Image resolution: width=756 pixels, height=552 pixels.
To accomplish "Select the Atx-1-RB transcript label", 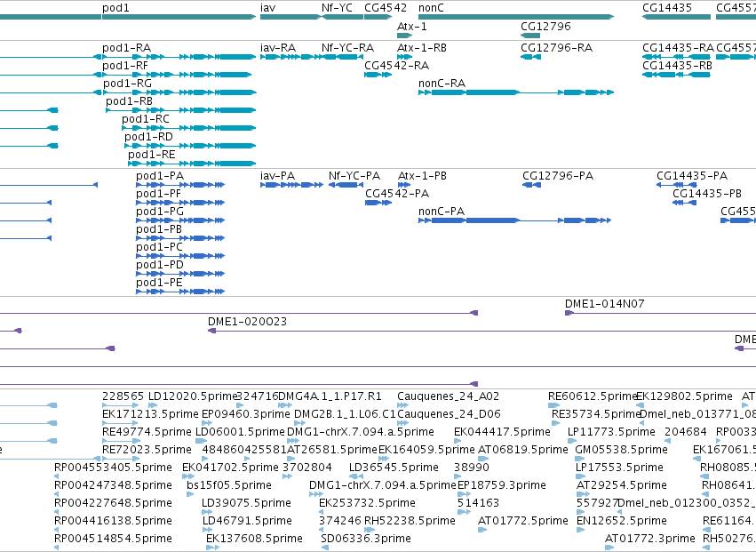I will (x=422, y=48).
